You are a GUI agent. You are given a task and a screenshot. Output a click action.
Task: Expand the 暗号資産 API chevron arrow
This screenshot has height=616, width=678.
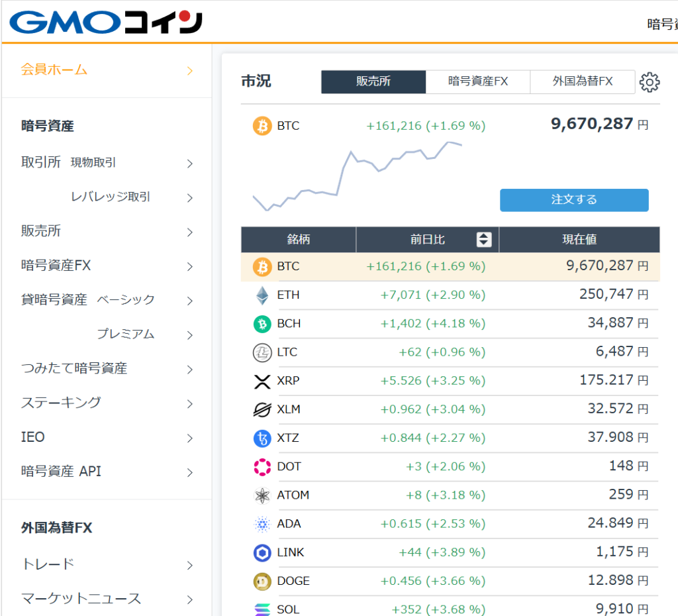click(x=190, y=473)
